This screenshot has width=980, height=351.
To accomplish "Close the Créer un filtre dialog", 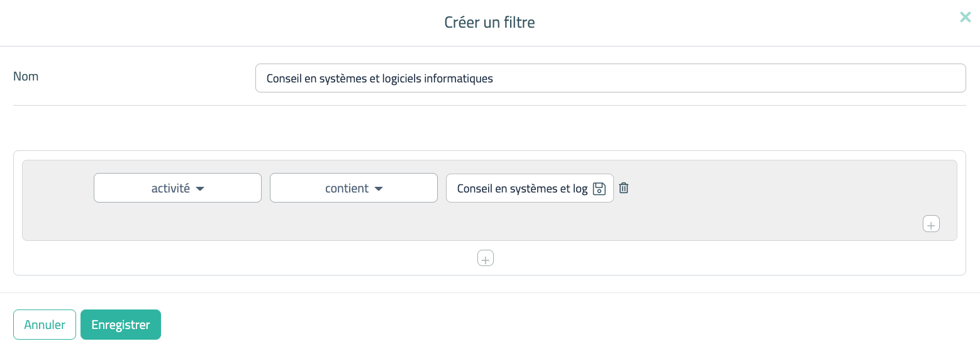I will click(965, 18).
